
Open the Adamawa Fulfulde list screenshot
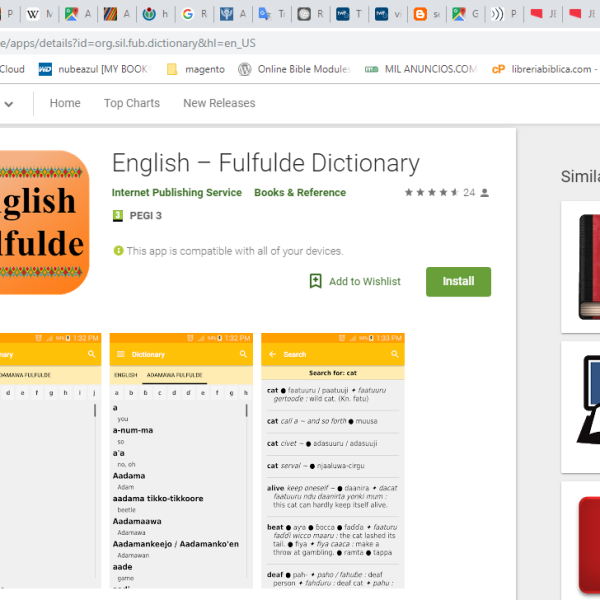tap(181, 460)
